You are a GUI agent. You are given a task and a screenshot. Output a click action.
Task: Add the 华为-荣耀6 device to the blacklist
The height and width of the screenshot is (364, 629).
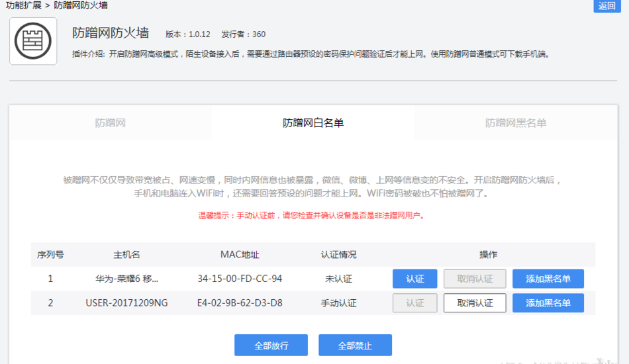548,279
